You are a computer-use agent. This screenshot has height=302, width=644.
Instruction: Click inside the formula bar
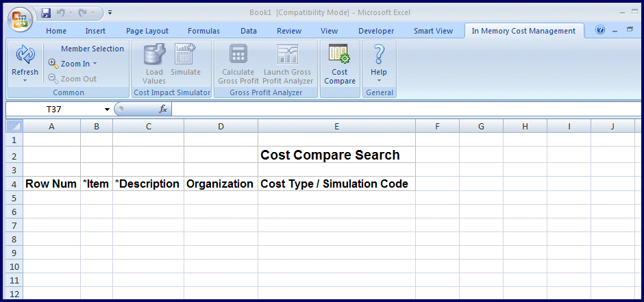[406, 110]
